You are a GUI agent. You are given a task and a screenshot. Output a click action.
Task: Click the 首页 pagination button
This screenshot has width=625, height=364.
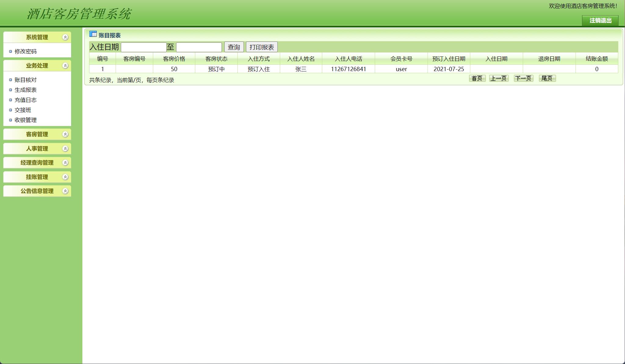(x=477, y=78)
